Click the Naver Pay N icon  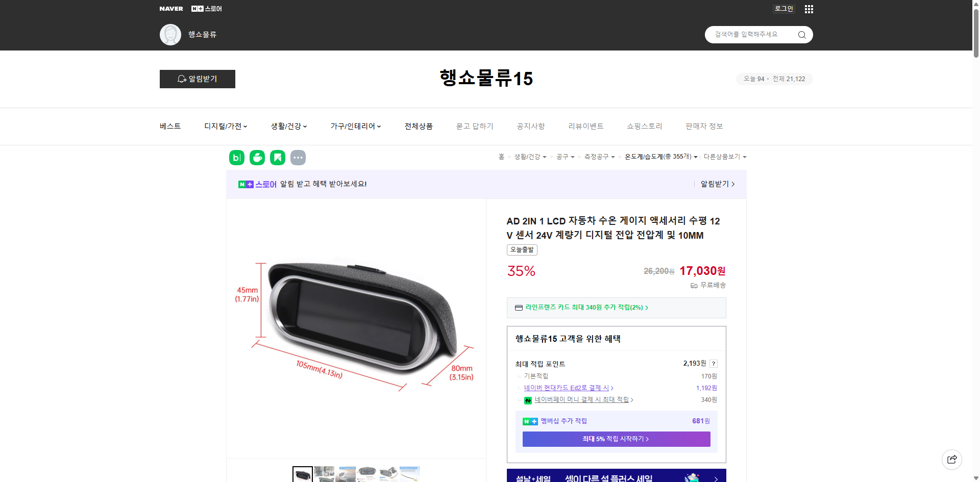528,400
